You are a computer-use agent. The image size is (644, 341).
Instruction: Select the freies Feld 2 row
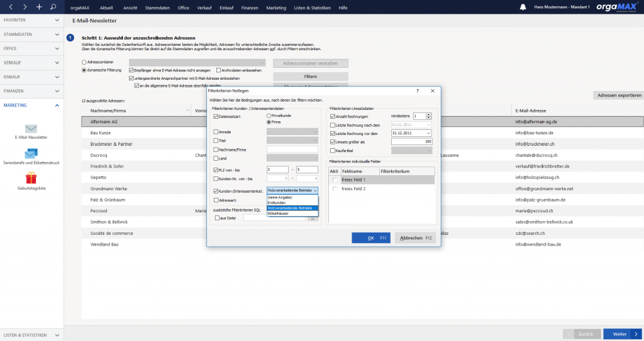(x=382, y=189)
